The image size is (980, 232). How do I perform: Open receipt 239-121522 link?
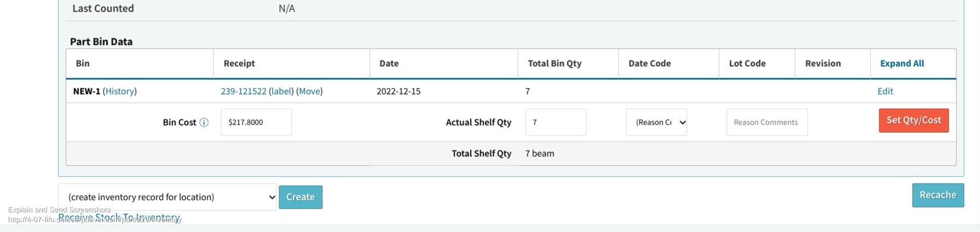244,91
